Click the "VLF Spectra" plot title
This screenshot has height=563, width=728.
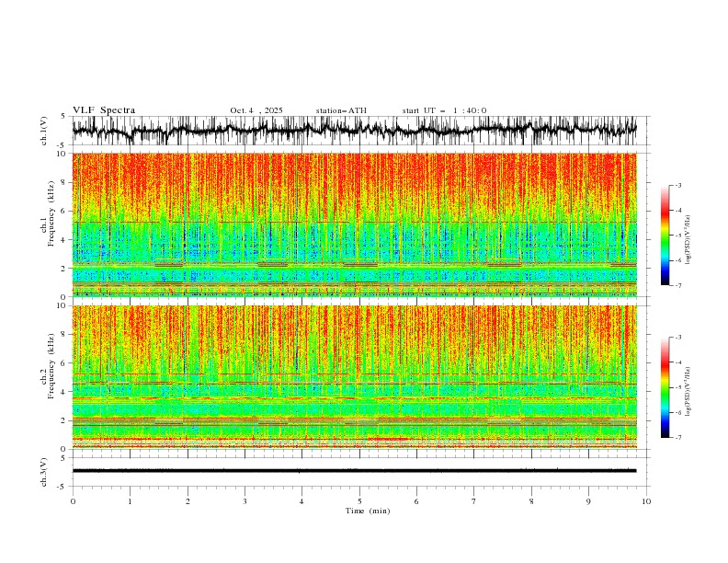tap(104, 110)
